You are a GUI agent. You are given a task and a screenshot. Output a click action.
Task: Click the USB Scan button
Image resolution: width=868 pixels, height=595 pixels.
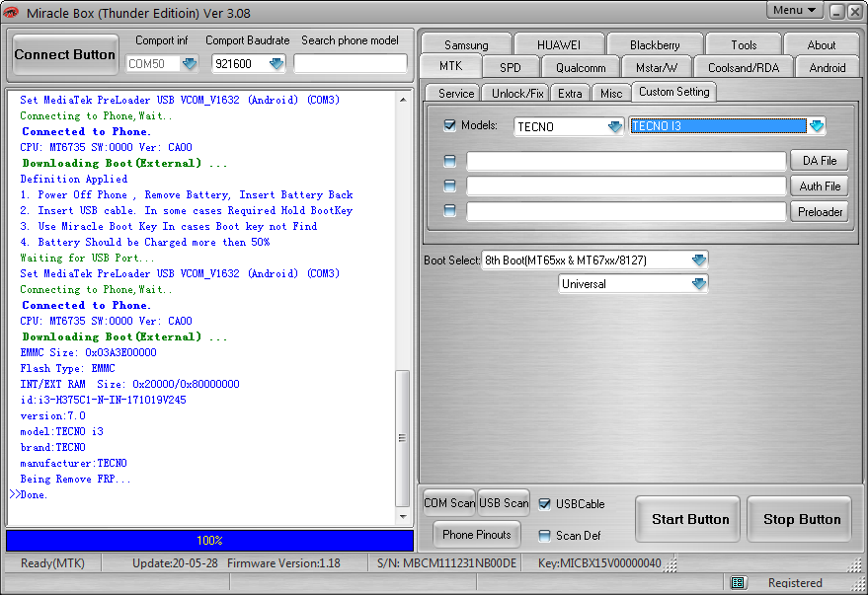pos(504,502)
